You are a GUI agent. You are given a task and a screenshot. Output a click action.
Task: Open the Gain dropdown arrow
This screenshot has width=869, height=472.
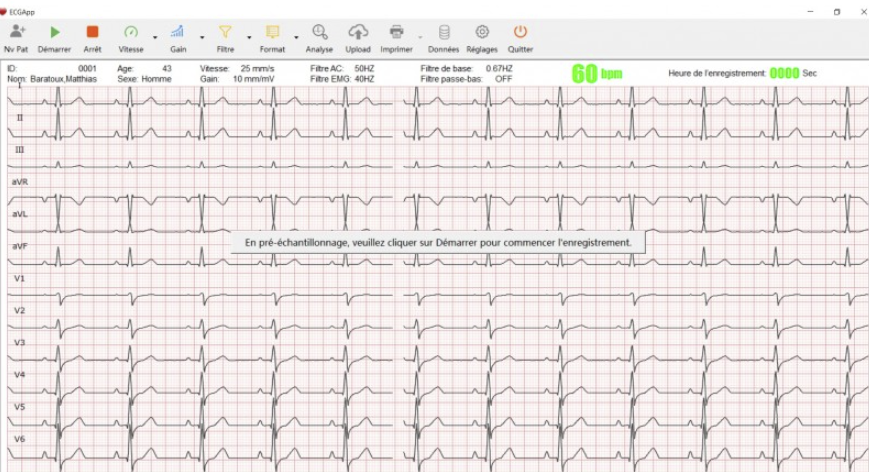(202, 38)
